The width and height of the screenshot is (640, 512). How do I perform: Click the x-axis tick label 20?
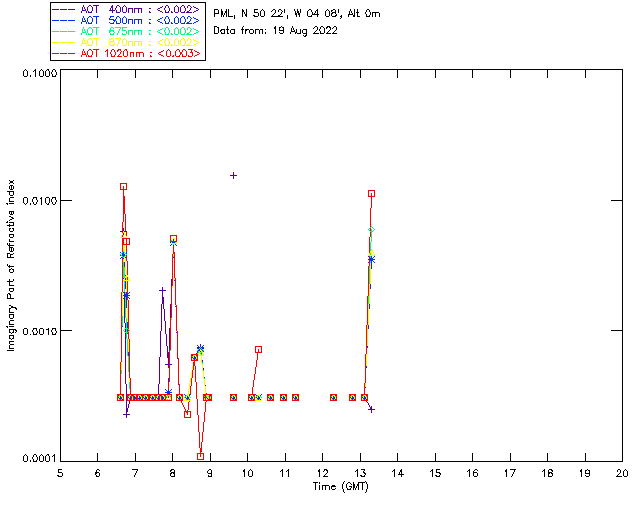click(622, 473)
